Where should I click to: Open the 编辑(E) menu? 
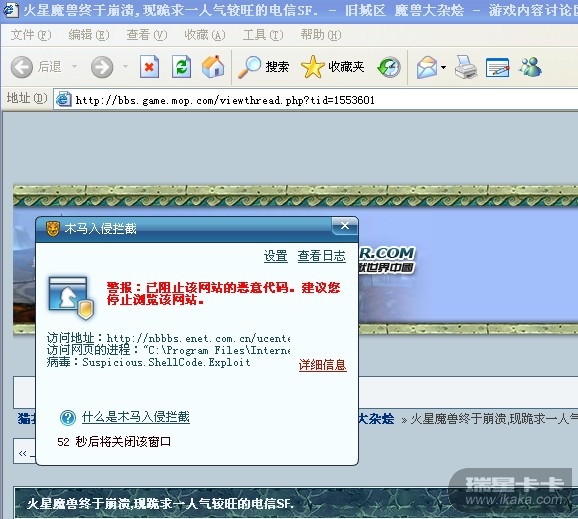coord(89,35)
